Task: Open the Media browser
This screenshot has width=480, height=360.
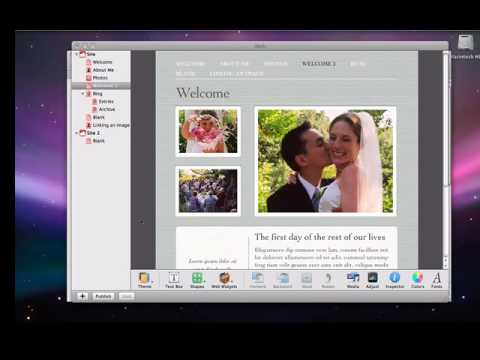Action: 353,280
